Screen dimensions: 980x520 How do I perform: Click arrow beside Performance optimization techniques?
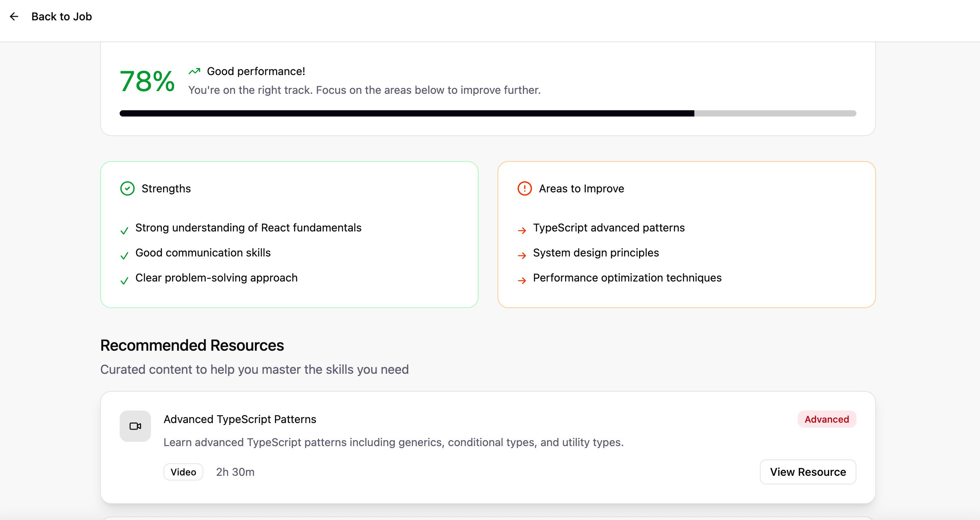click(x=522, y=281)
